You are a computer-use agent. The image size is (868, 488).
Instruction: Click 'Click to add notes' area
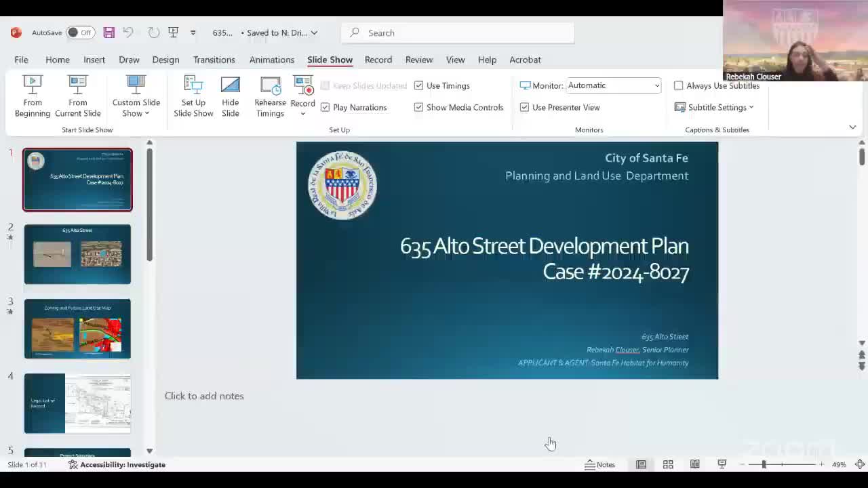pyautogui.click(x=204, y=396)
